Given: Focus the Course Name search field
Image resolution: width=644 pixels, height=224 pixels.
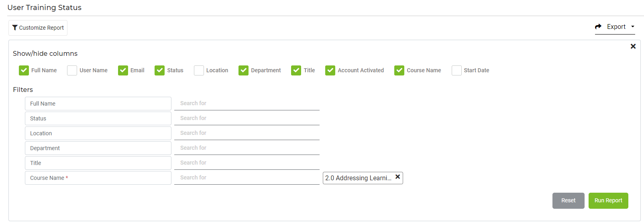Looking at the screenshot, I should [247, 178].
